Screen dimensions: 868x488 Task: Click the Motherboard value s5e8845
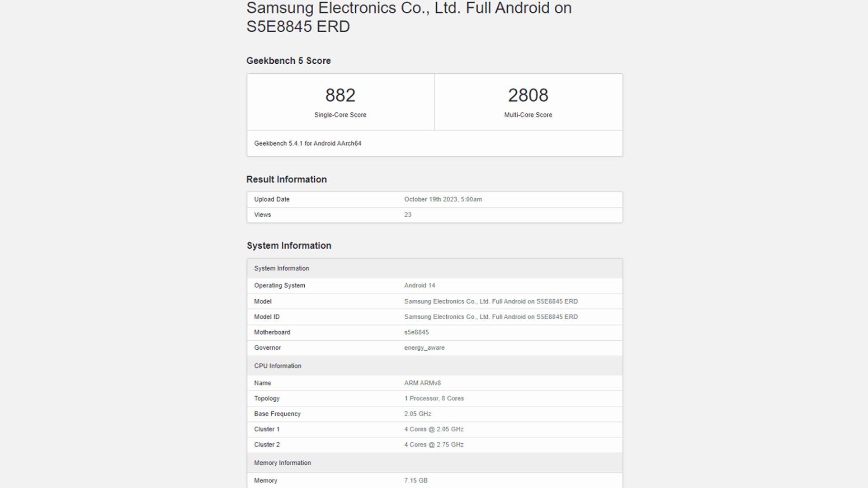416,332
